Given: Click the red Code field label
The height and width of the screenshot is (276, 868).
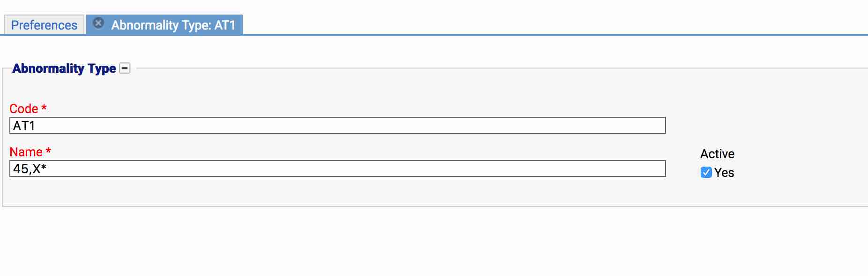Looking at the screenshot, I should (23, 109).
